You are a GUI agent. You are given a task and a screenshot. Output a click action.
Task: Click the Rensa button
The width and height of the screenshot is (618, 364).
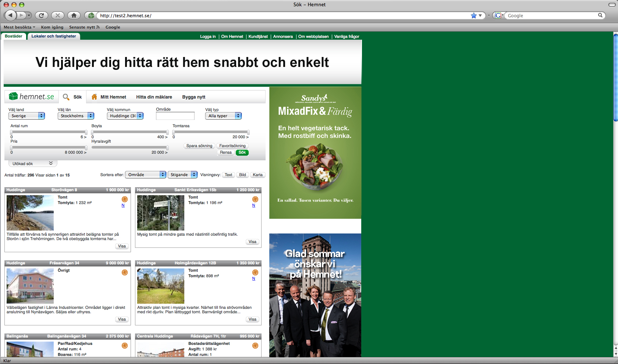(x=226, y=152)
